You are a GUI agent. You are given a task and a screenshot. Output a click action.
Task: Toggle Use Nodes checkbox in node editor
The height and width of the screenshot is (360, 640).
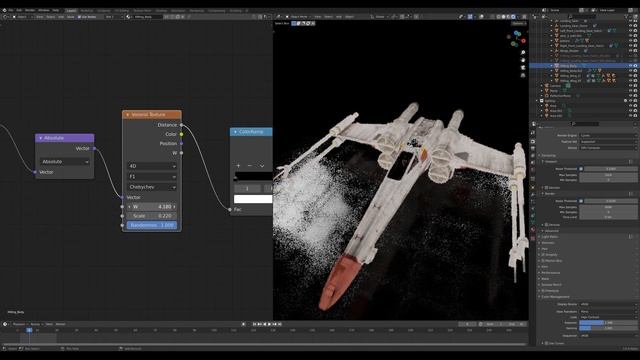tap(79, 17)
